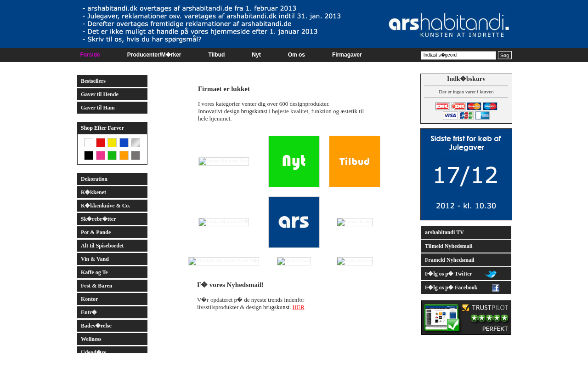The image size is (588, 368).
Task: Select the red color swatch
Action: (x=101, y=143)
